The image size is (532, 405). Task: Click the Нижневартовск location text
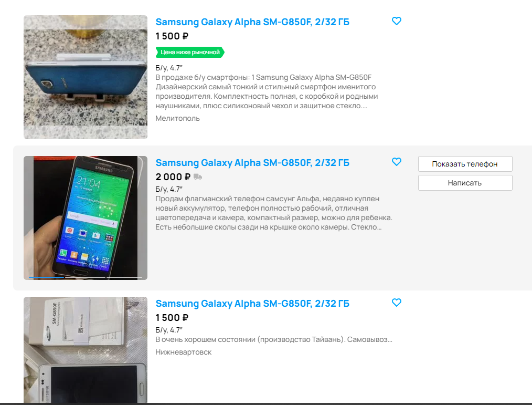pyautogui.click(x=183, y=352)
